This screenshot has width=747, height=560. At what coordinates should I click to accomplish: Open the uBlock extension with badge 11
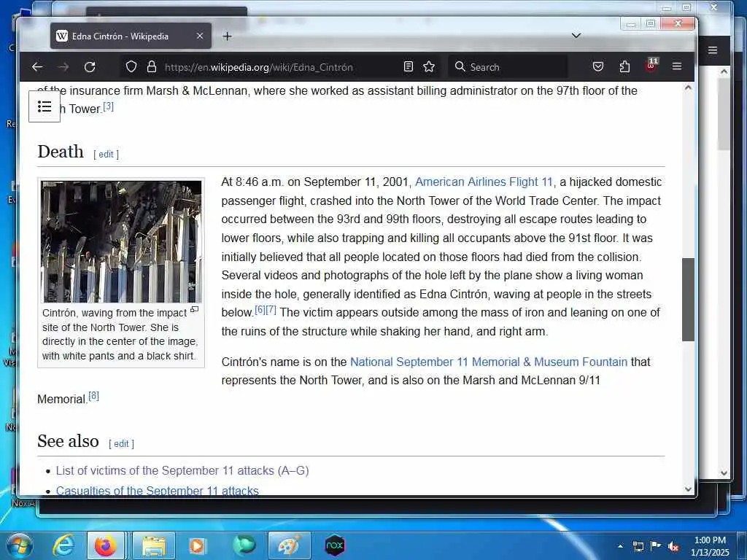[651, 65]
